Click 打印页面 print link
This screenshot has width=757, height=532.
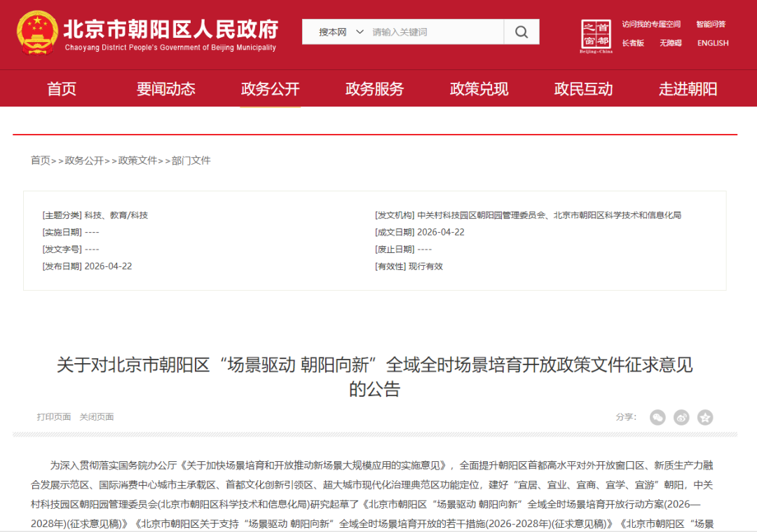[53, 416]
